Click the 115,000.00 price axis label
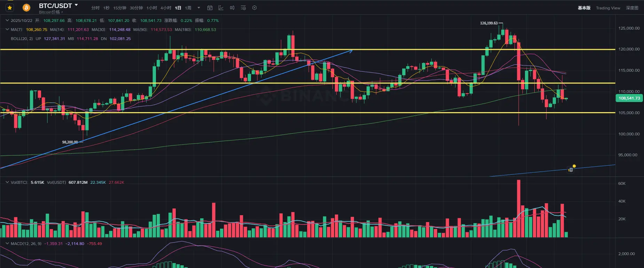This screenshot has height=268, width=644. 629,70
